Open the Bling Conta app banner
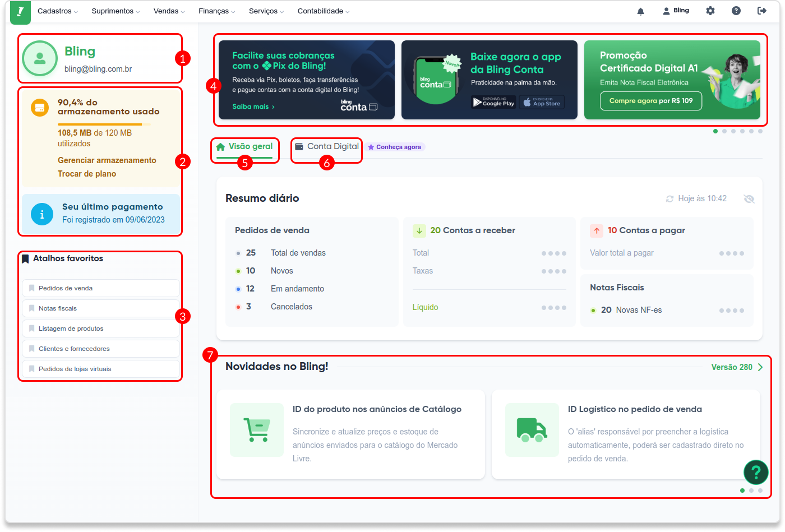 click(490, 80)
